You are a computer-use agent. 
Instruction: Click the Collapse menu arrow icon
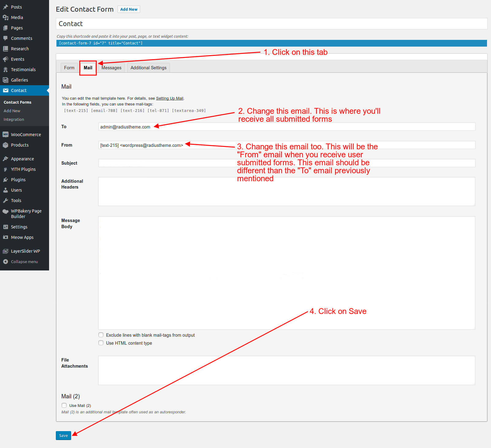[x=6, y=262]
